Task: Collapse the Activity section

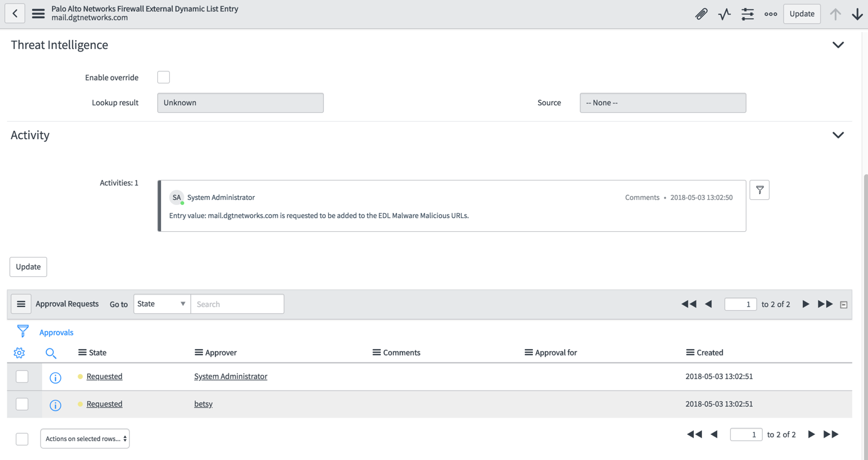Action: point(838,135)
